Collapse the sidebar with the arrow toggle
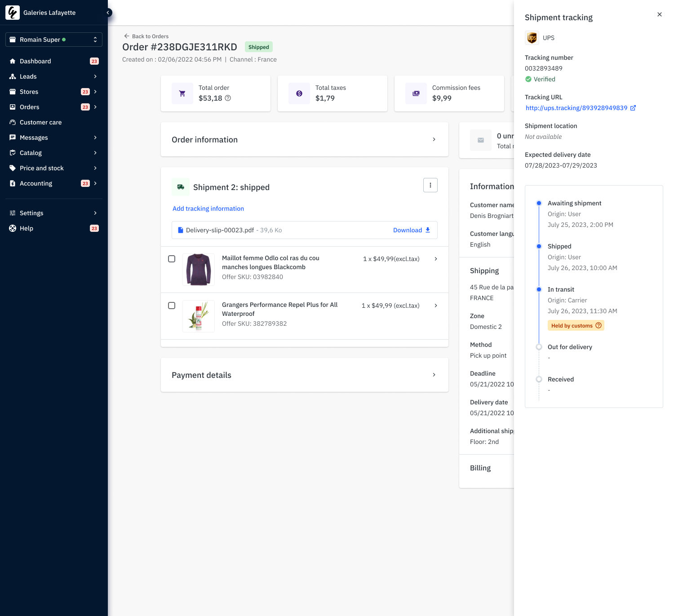Viewport: 674px width, 616px height. pyautogui.click(x=108, y=13)
